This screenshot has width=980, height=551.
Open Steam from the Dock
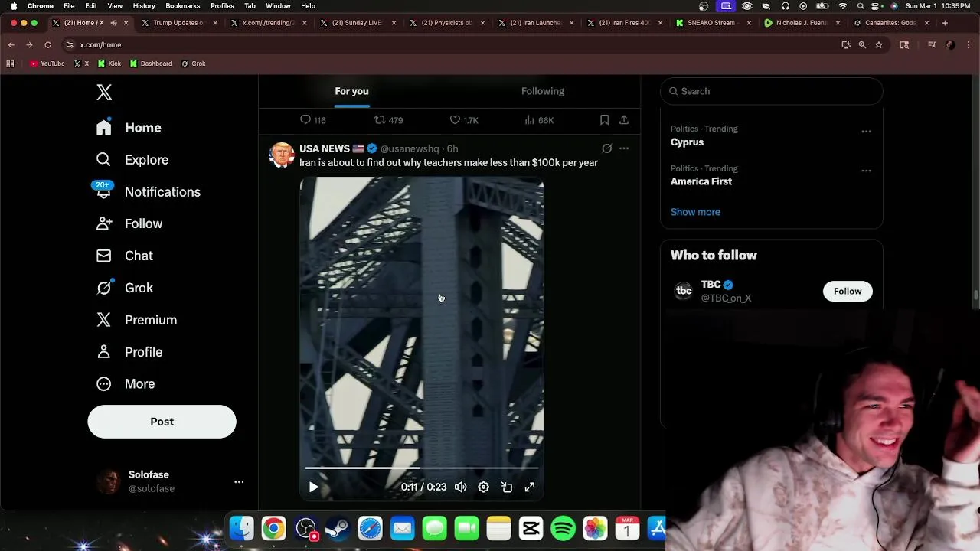[x=338, y=528]
